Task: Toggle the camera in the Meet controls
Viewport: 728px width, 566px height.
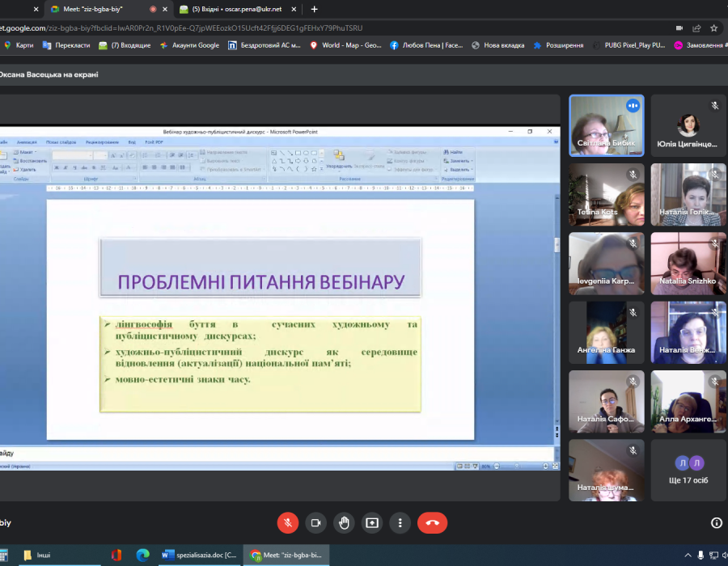Action: point(315,522)
